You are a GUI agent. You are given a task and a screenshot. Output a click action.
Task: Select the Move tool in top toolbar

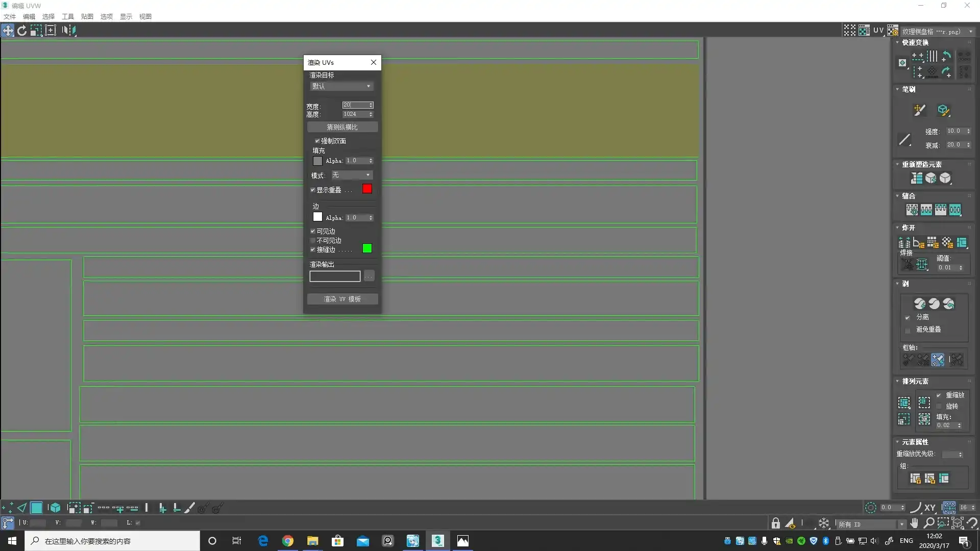click(x=8, y=31)
